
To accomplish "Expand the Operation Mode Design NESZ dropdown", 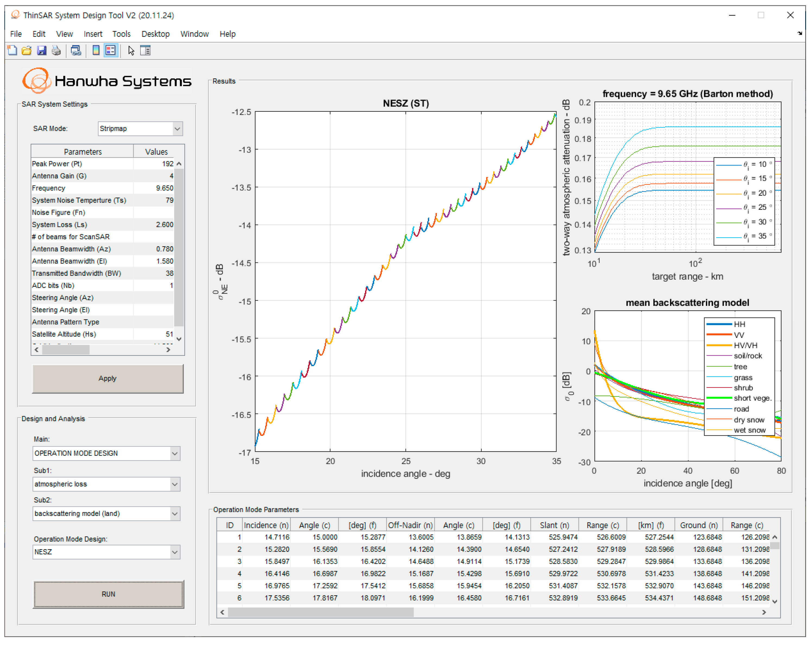I will point(174,552).
